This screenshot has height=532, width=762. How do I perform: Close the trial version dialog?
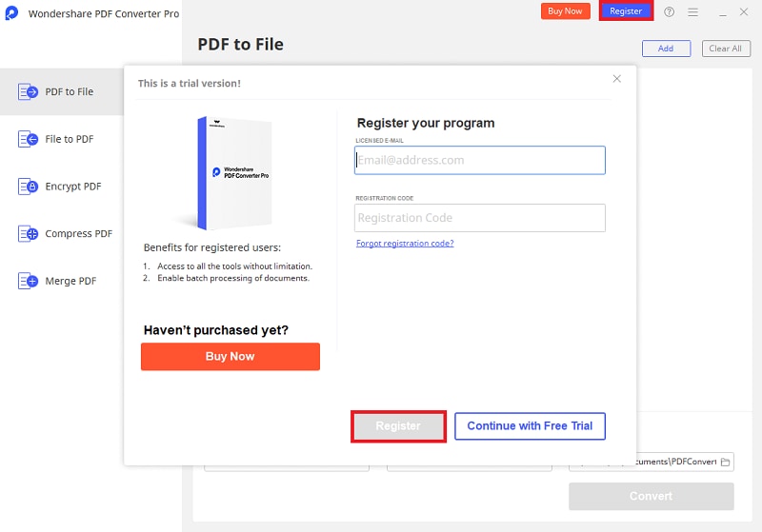[x=616, y=79]
